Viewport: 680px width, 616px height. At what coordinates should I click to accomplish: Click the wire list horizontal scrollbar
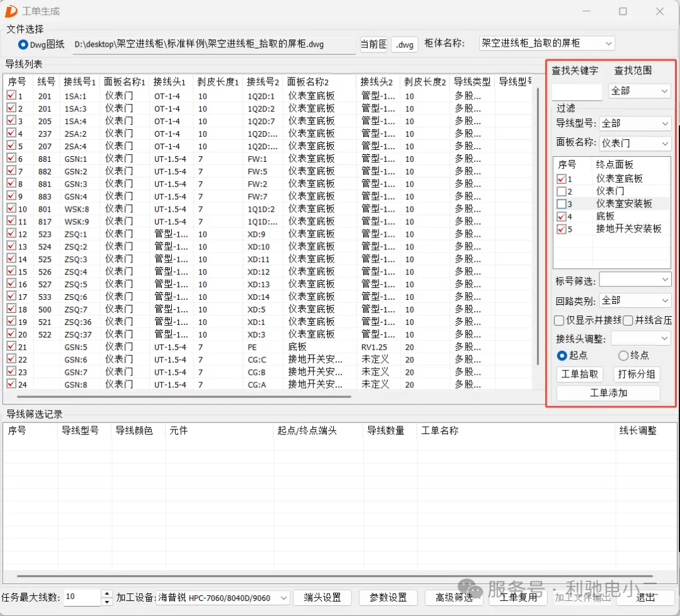tap(184, 396)
